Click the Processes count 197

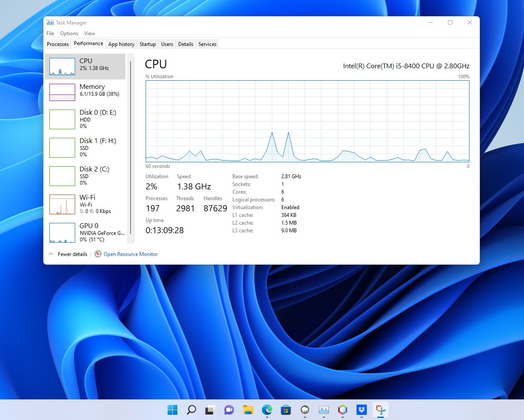152,208
